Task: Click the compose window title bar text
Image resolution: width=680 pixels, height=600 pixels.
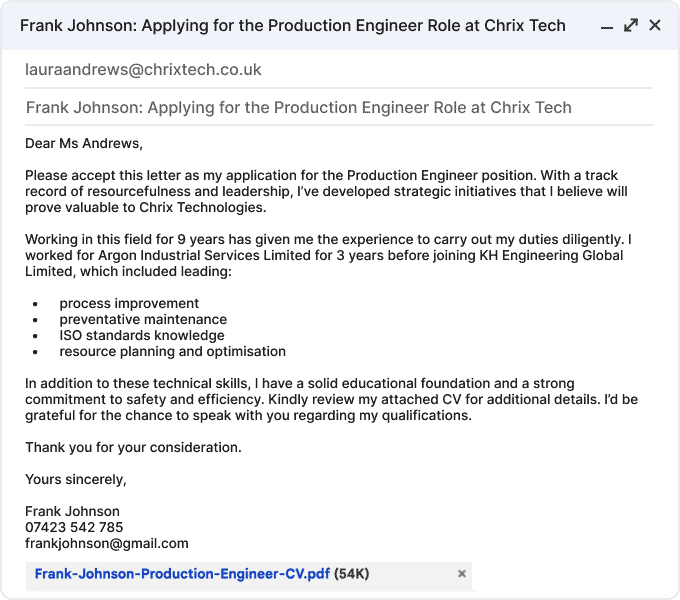Action: tap(292, 25)
